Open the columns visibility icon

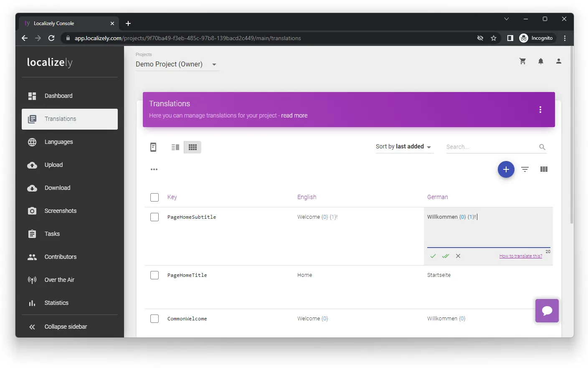pos(544,169)
